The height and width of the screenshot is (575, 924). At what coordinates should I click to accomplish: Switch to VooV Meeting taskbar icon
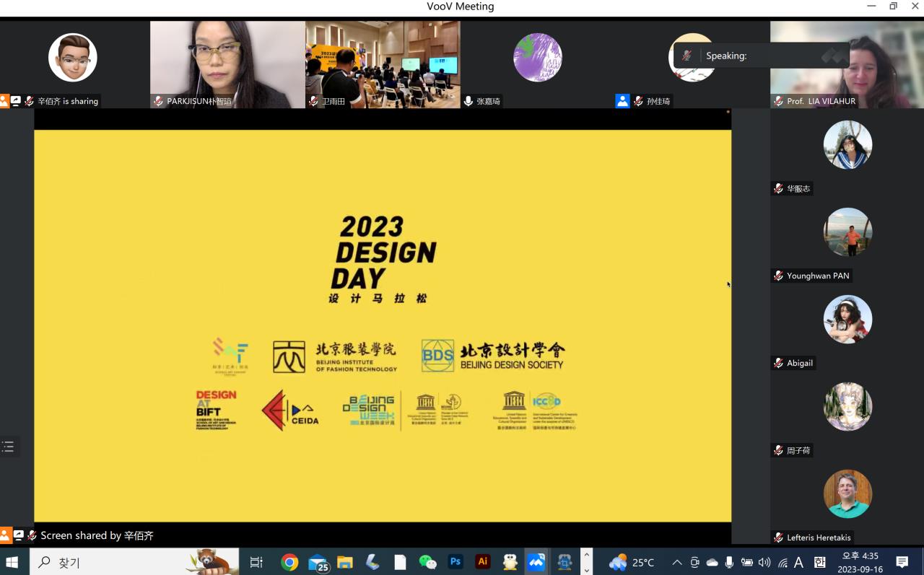click(536, 562)
